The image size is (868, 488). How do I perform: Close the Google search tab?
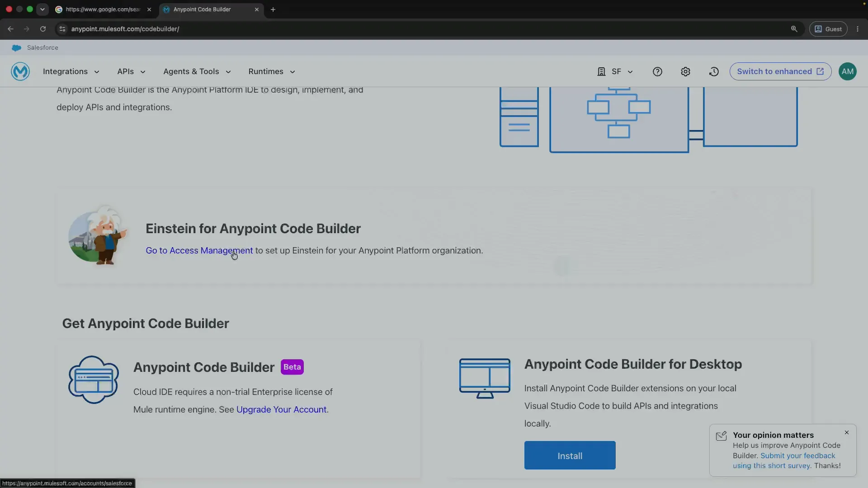tap(149, 9)
